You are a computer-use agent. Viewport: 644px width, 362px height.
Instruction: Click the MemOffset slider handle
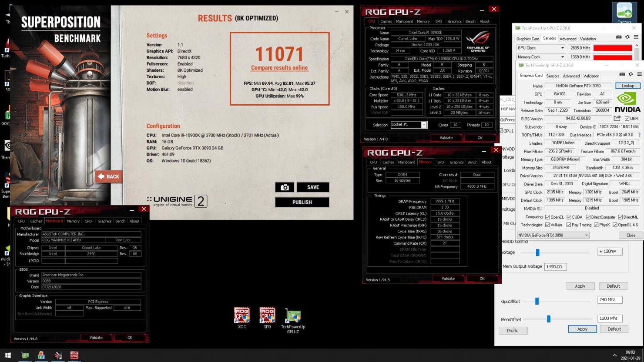[549, 319]
